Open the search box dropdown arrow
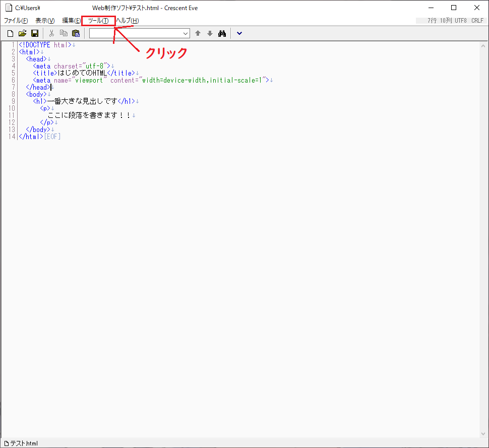489x448 pixels. click(x=186, y=33)
